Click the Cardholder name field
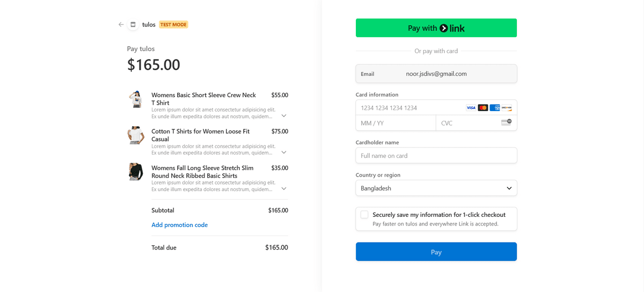 436,156
